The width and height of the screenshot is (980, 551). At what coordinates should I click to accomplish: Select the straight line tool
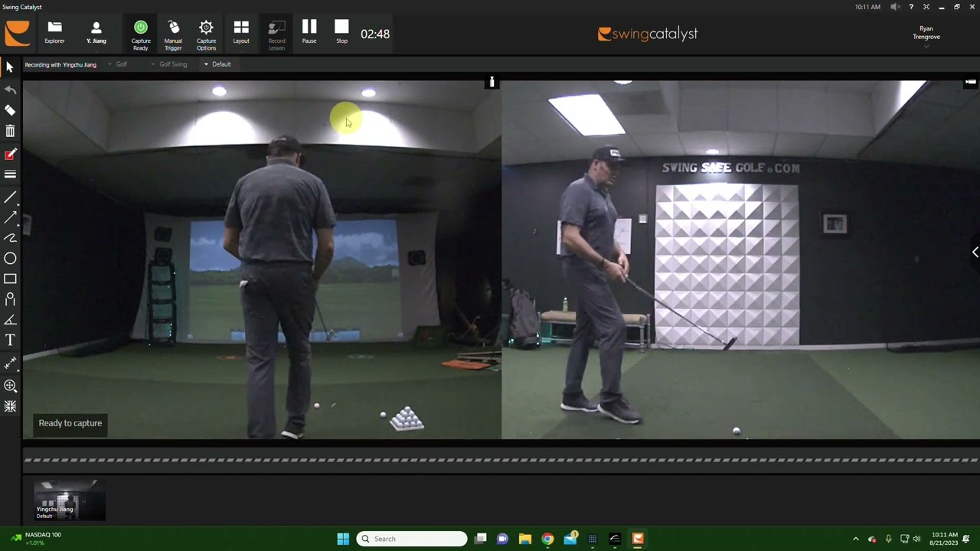click(x=10, y=197)
